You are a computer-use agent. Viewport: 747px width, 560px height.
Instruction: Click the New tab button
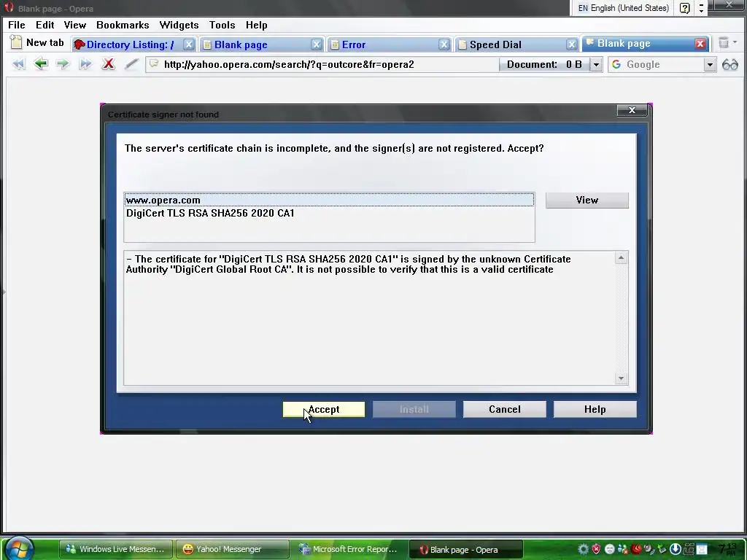[37, 43]
